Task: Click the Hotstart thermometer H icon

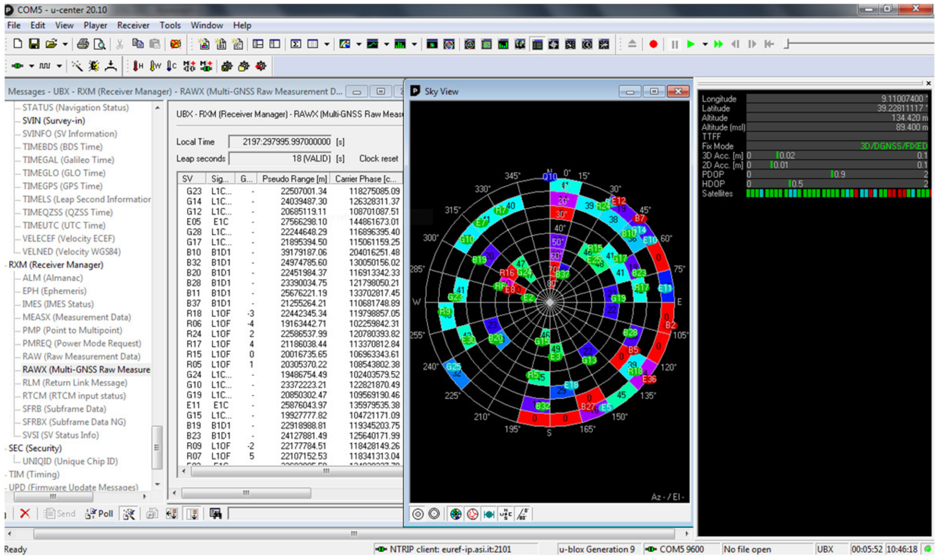Action: click(x=138, y=66)
